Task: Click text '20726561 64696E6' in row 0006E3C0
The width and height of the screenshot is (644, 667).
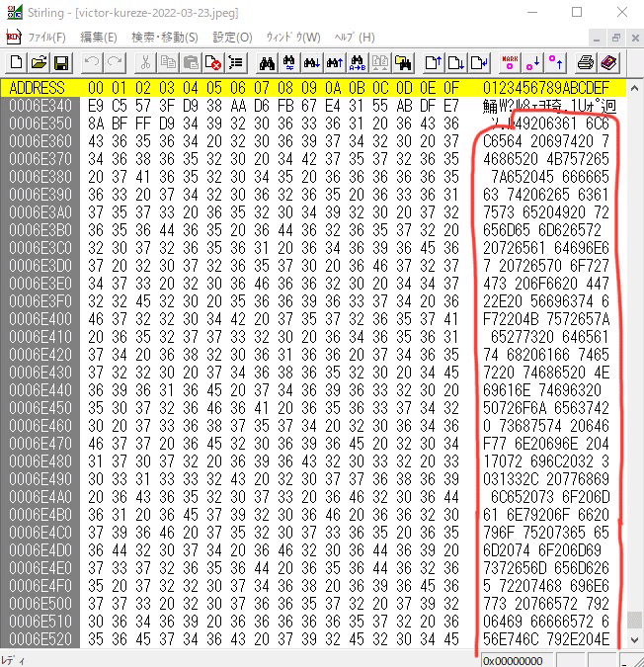Action: 546,248
